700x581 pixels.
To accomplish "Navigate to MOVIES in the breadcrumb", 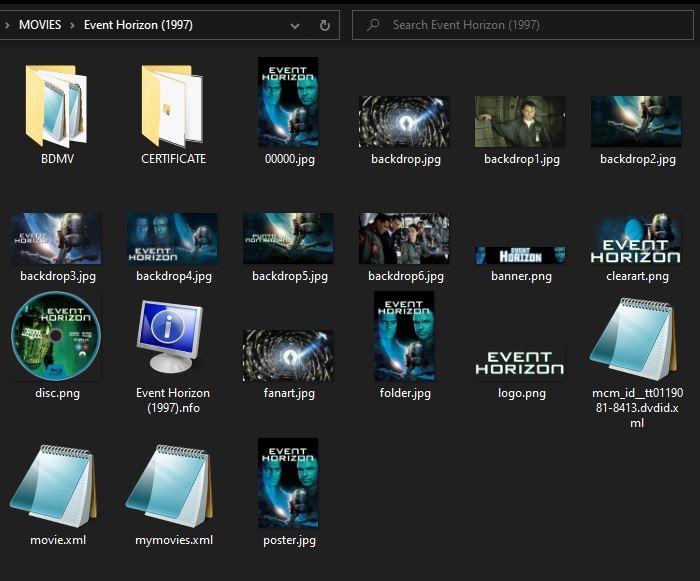I will 40,25.
